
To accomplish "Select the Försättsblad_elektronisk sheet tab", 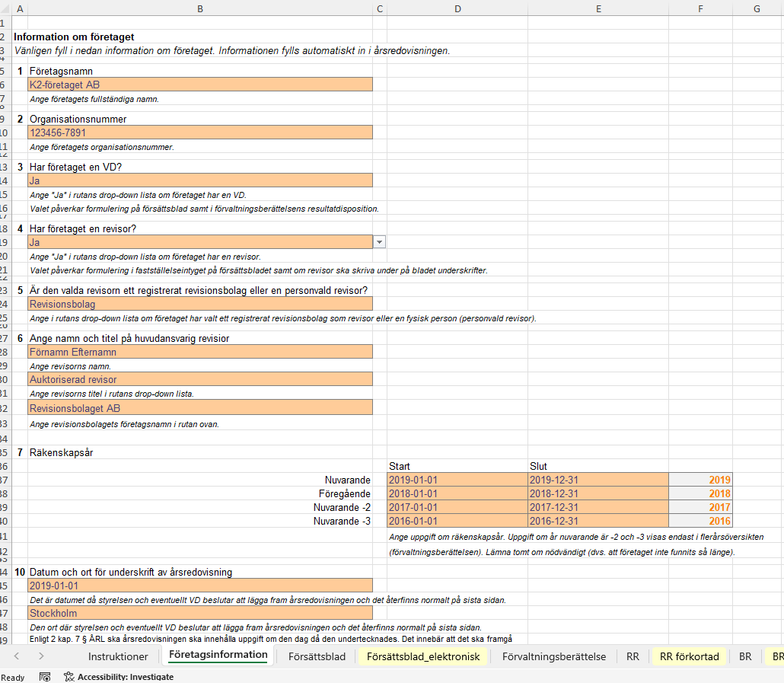I will (423, 656).
